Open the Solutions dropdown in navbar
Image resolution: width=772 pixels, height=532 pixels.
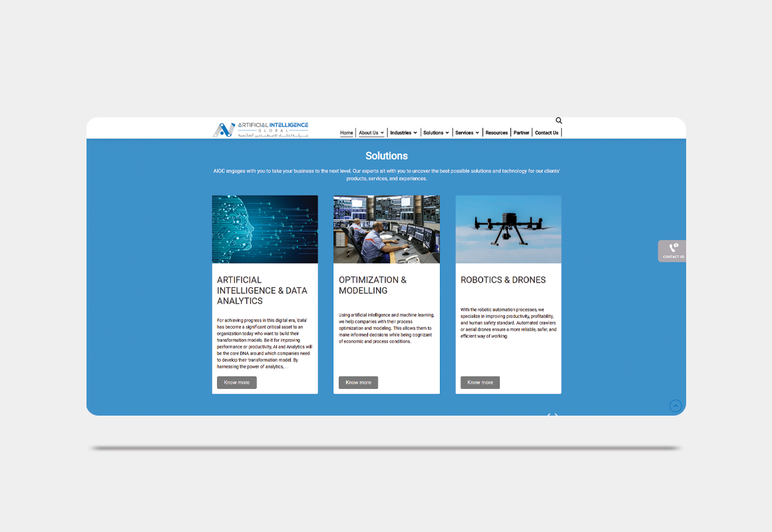click(436, 133)
